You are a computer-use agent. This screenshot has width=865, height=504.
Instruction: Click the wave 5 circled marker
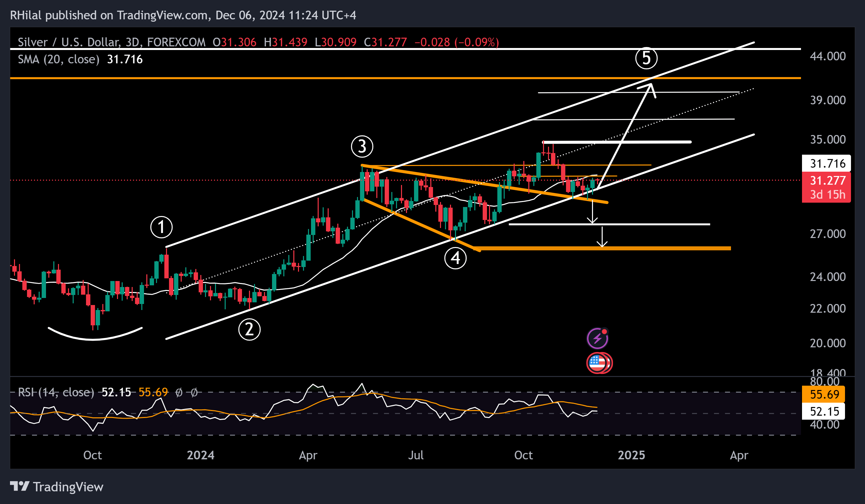click(x=646, y=58)
